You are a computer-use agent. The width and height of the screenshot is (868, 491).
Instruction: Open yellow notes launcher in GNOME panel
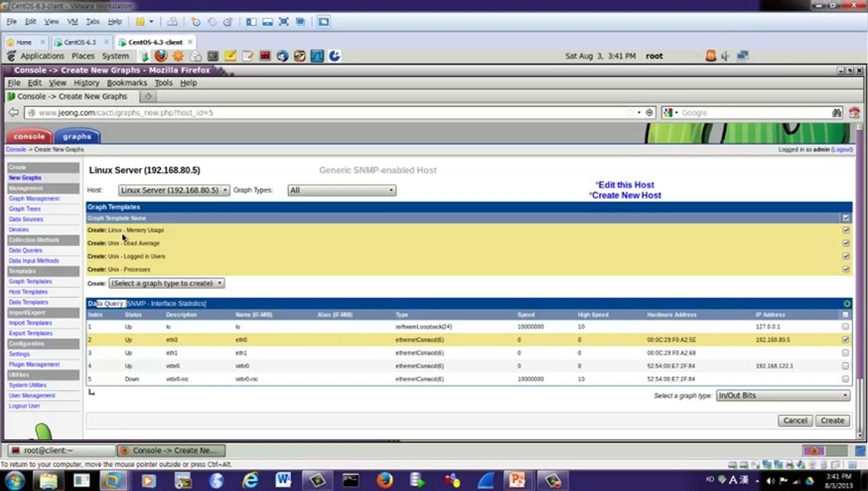231,56
